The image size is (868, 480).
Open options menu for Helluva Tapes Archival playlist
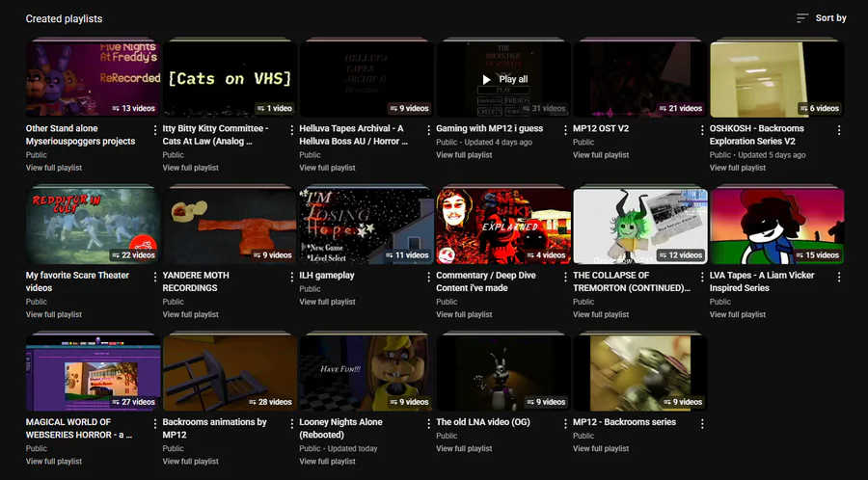[x=428, y=130]
